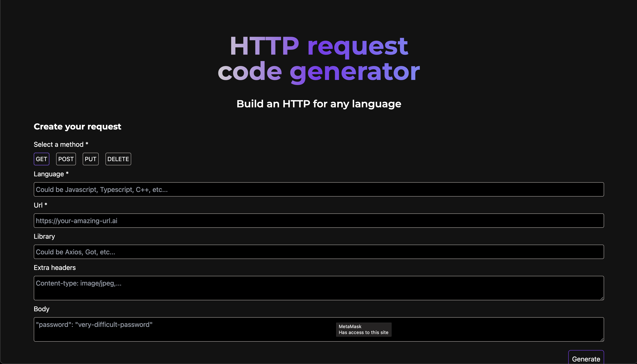Select the DELETE method option
The width and height of the screenshot is (637, 364).
coord(118,159)
